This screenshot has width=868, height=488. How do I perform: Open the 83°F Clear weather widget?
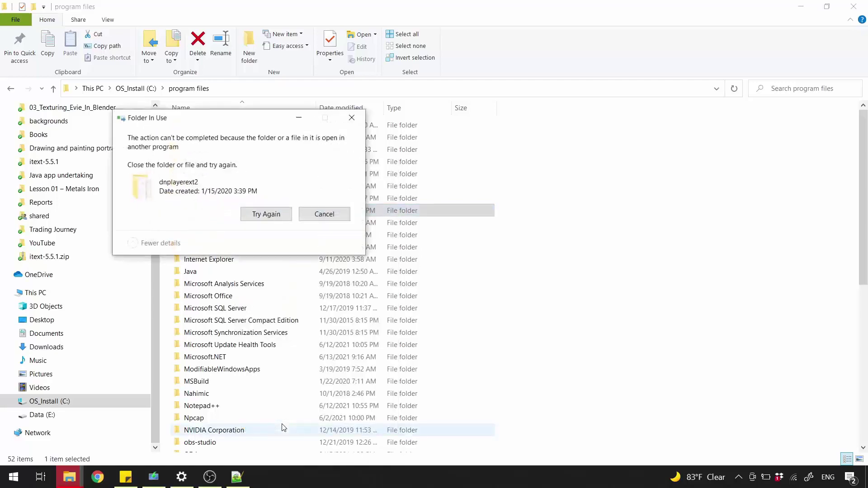698,477
